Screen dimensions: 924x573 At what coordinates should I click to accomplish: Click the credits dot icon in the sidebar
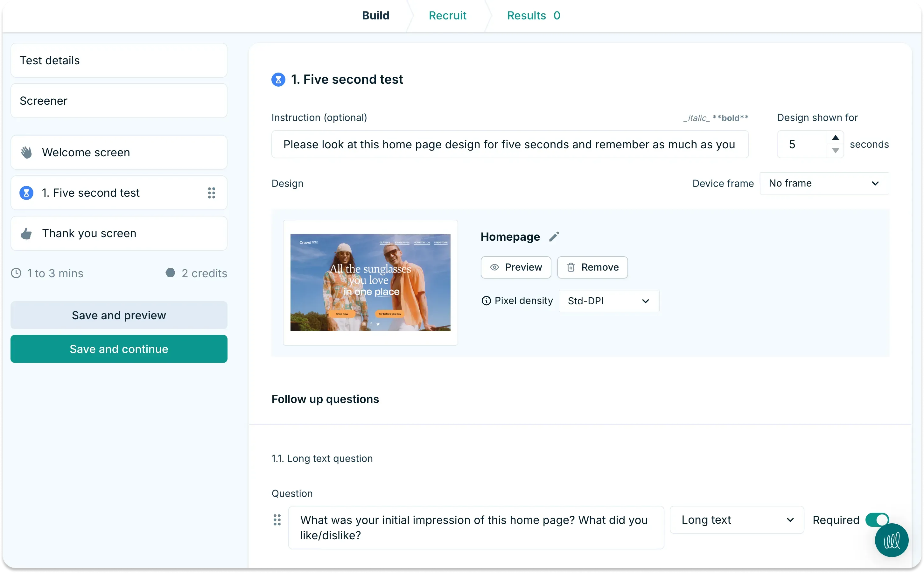pyautogui.click(x=171, y=272)
